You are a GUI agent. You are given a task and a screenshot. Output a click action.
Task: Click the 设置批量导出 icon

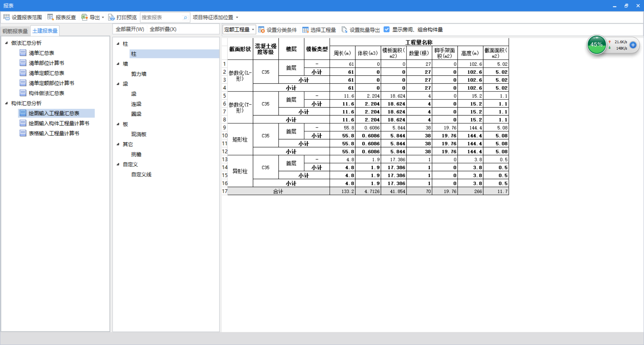click(344, 30)
